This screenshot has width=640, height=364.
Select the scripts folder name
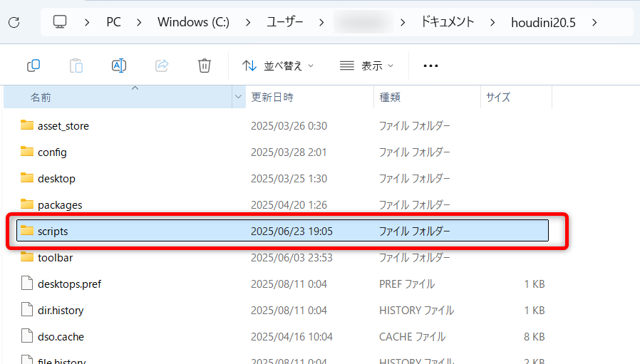pyautogui.click(x=53, y=232)
